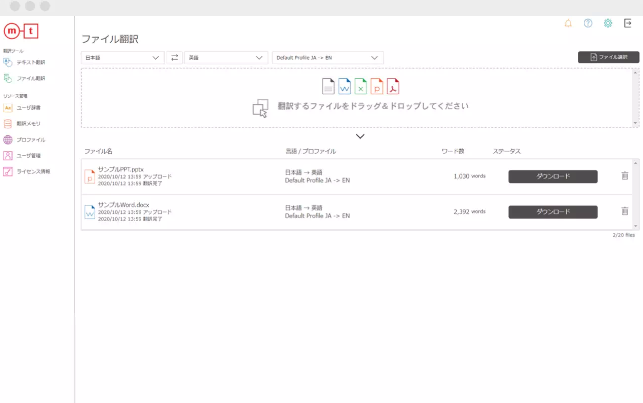Open ライセンス情報 in the sidebar
Viewport: 643px width, 403px height.
pos(32,172)
